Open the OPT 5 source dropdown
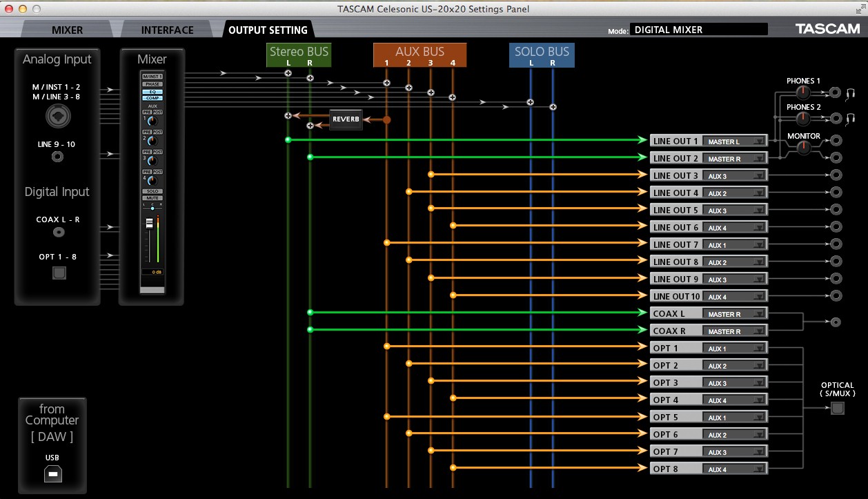868x499 pixels. (x=734, y=418)
